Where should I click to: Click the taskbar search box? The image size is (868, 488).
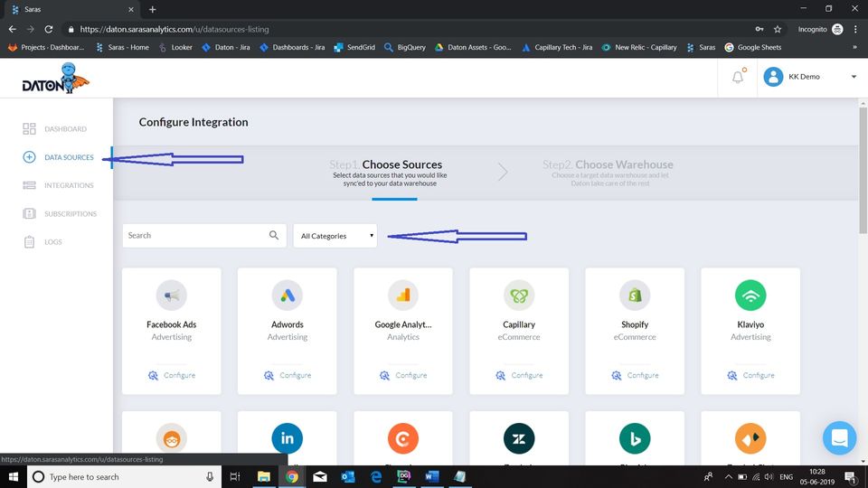coord(124,477)
